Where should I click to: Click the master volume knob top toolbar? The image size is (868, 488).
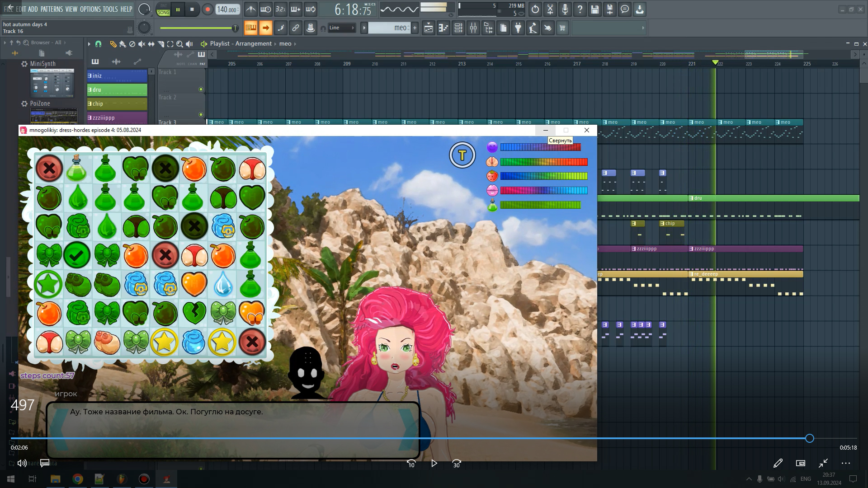tap(144, 9)
